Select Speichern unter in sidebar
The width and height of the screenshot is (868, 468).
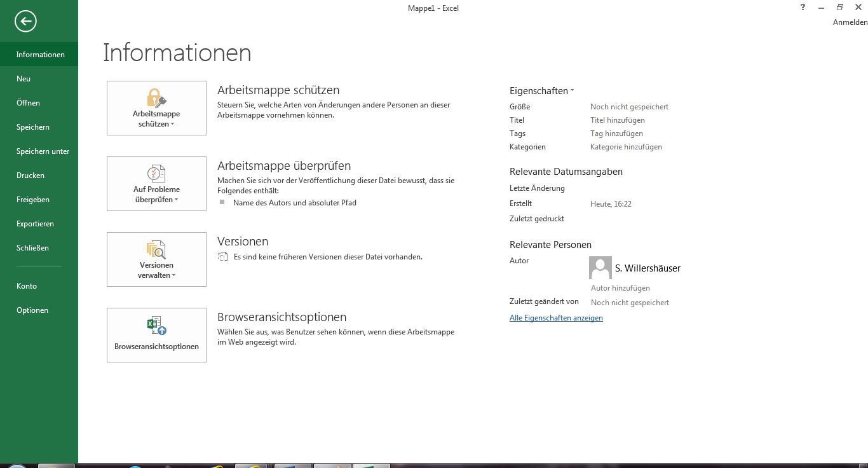tap(43, 151)
